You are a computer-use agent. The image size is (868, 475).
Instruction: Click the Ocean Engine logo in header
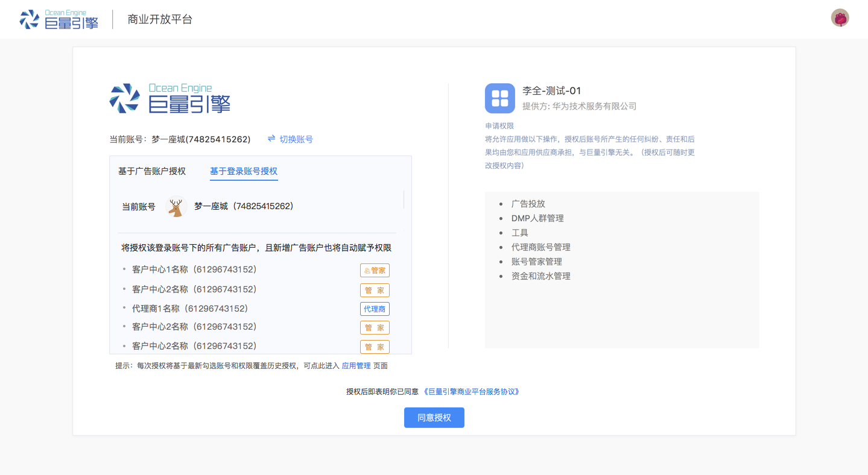tap(59, 19)
